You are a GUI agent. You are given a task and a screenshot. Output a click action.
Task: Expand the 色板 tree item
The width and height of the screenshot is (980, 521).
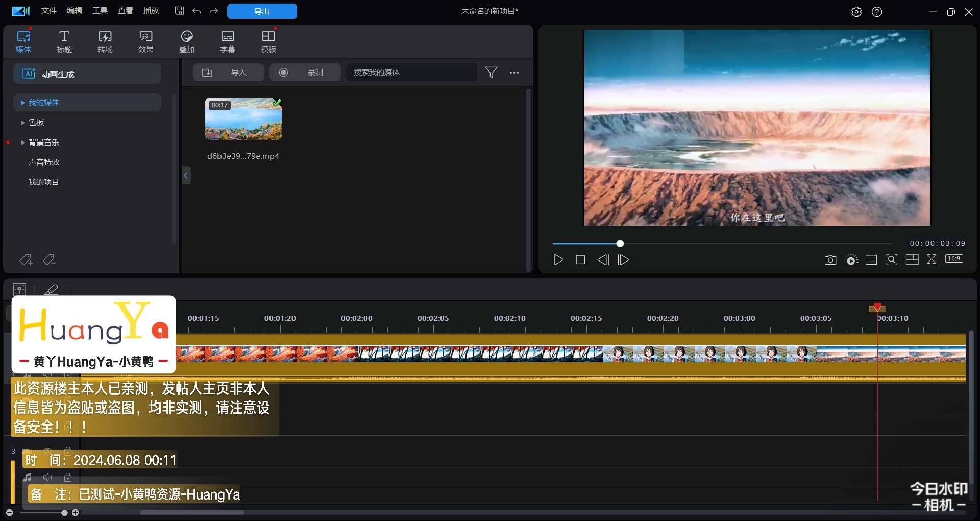pos(23,123)
